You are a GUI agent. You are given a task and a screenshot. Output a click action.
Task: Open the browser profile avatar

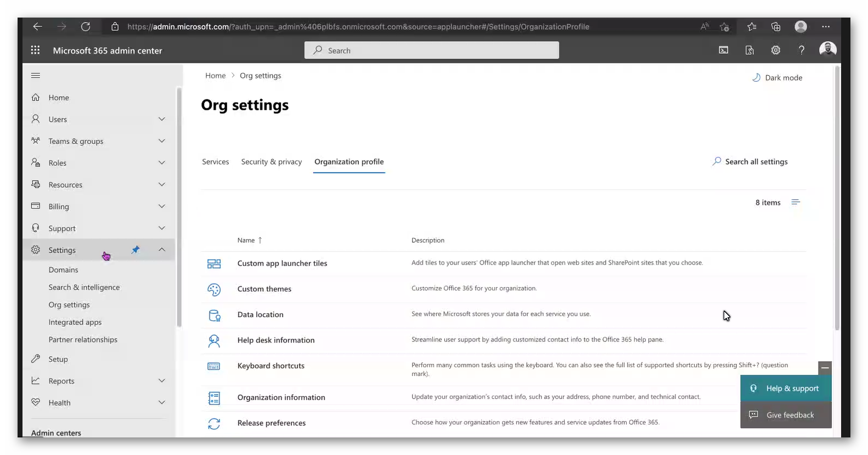coord(801,26)
